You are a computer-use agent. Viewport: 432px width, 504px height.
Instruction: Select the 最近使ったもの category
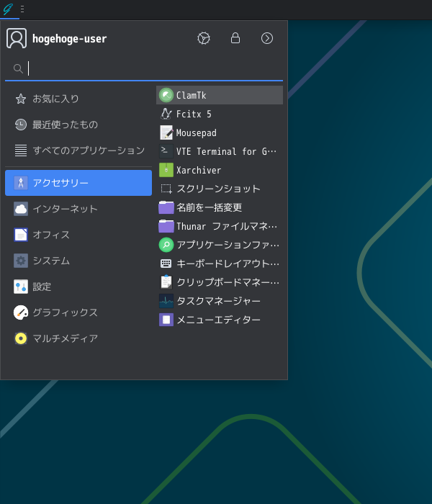click(78, 125)
